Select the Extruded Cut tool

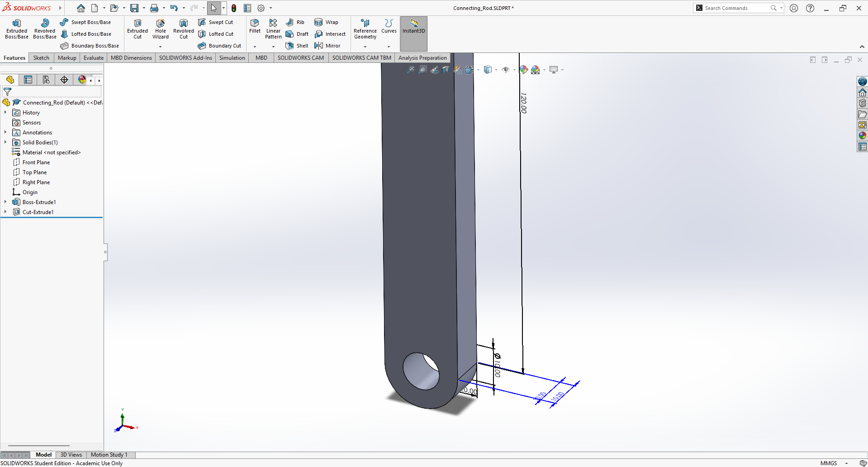pyautogui.click(x=138, y=29)
